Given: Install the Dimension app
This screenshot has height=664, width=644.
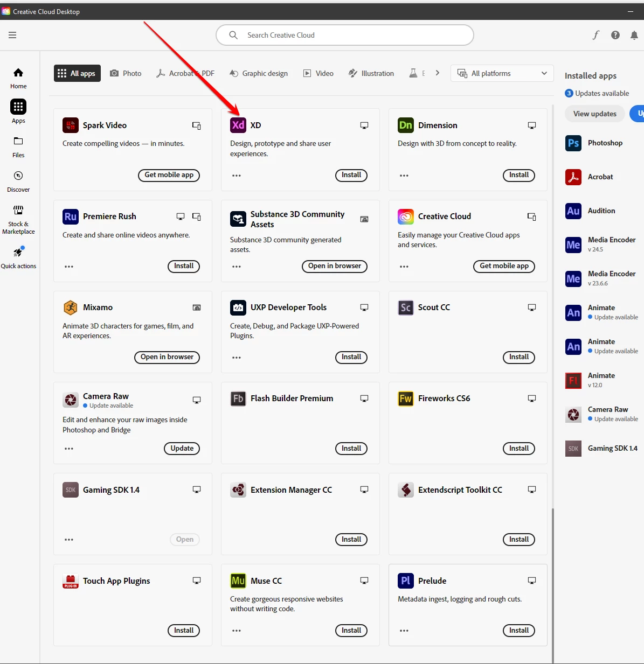Looking at the screenshot, I should (519, 175).
